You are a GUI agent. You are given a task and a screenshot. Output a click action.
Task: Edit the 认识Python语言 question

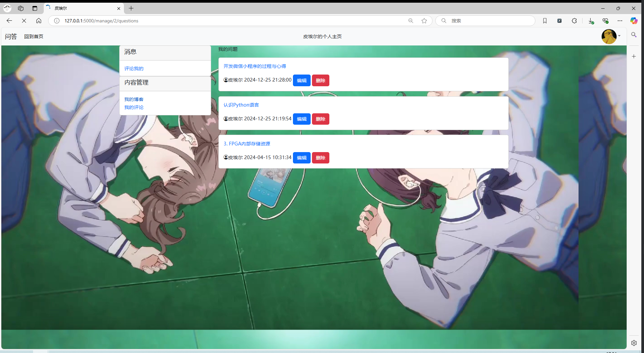click(302, 119)
